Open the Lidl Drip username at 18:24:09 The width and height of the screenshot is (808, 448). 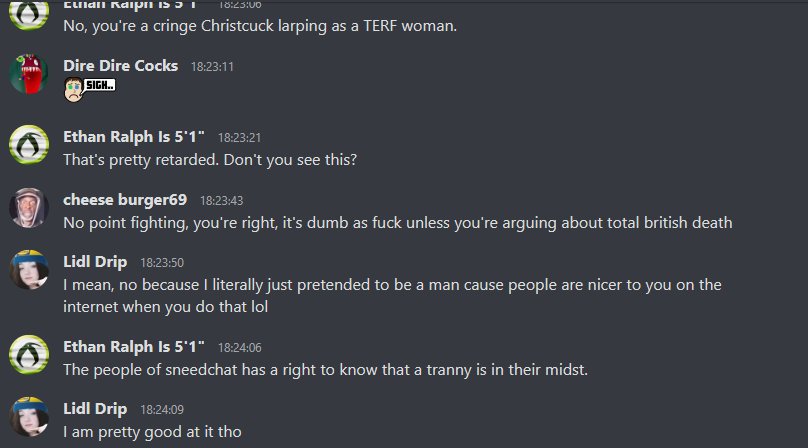pyautogui.click(x=95, y=409)
